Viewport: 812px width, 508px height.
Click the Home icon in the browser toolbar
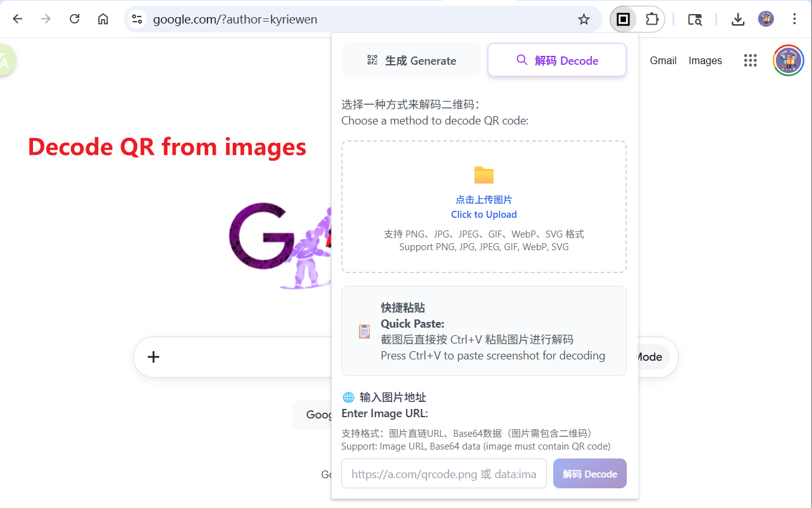click(103, 19)
